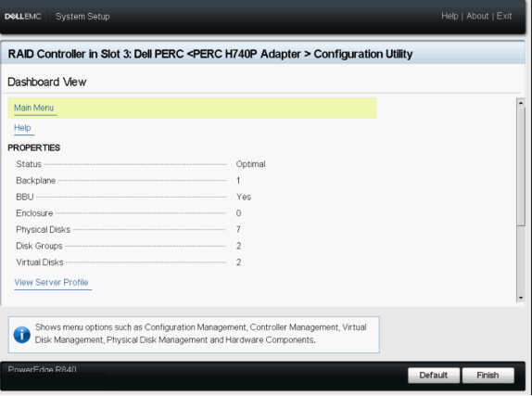Click the System Setup title text

82,17
